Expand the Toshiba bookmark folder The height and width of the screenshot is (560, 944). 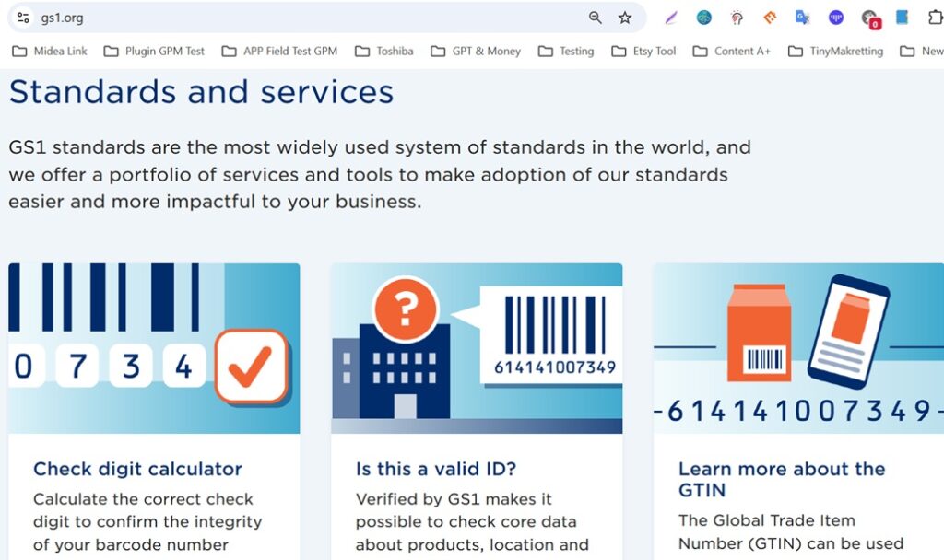point(384,52)
